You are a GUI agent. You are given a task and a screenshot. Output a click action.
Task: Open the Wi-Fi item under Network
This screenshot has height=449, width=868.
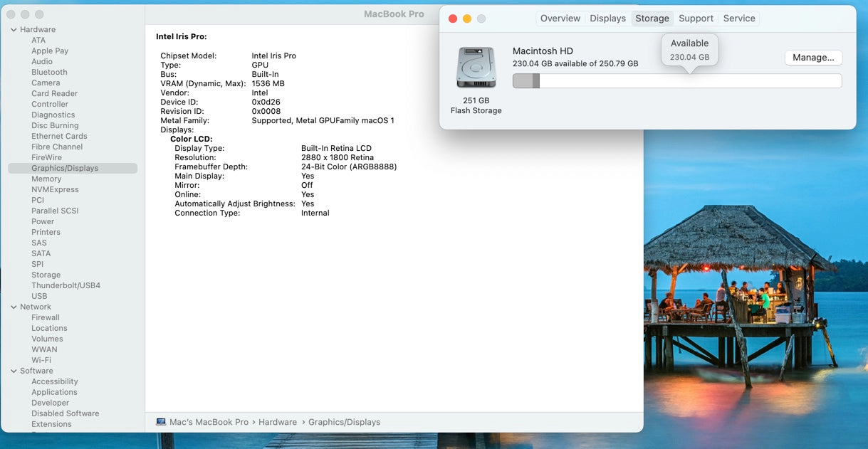pos(41,360)
